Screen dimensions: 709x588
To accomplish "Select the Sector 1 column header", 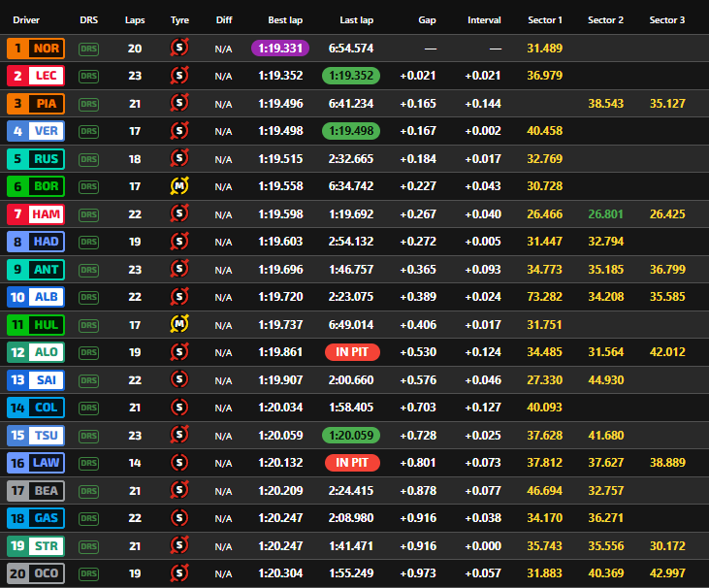I will coord(545,20).
